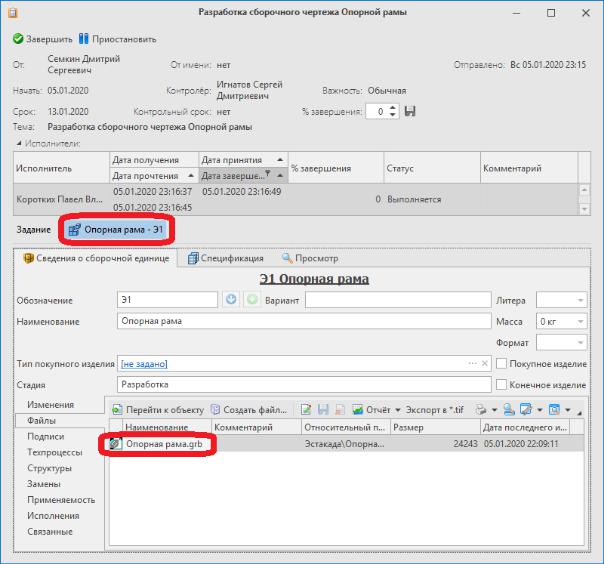Click the printer icon in the files toolbar
Image resolution: width=604 pixels, height=564 pixels.
481,410
